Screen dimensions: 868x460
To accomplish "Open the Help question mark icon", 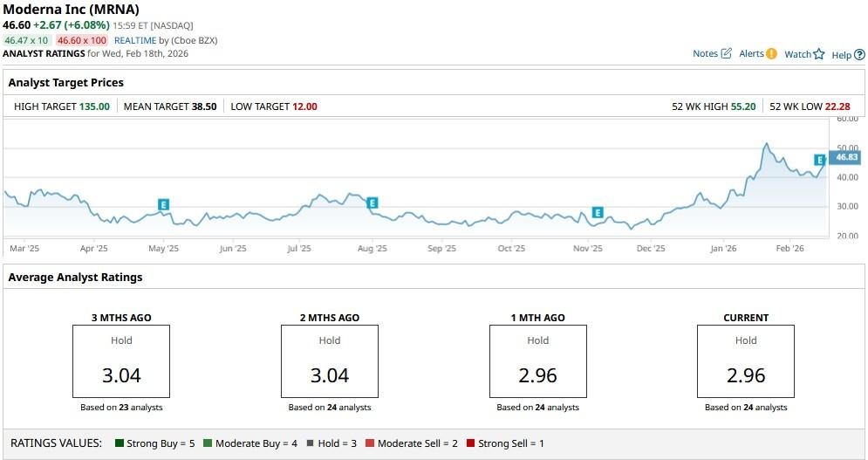I will [x=859, y=54].
